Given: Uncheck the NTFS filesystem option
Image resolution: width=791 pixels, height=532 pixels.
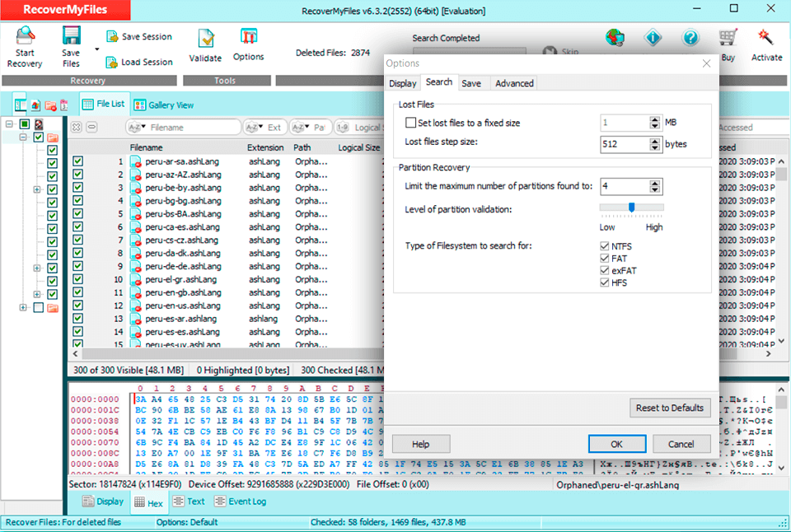Looking at the screenshot, I should coord(604,246).
